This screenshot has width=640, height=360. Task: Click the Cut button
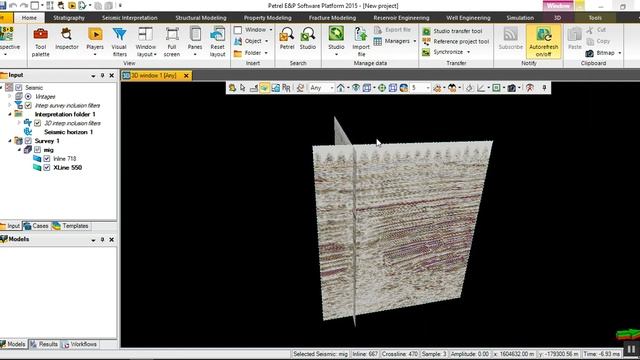click(596, 30)
